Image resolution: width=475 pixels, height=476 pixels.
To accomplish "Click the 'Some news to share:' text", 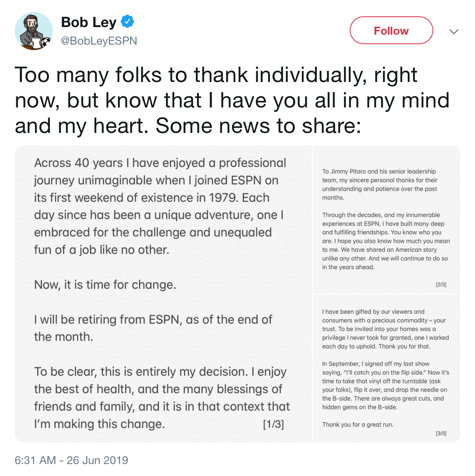I will click(x=258, y=126).
